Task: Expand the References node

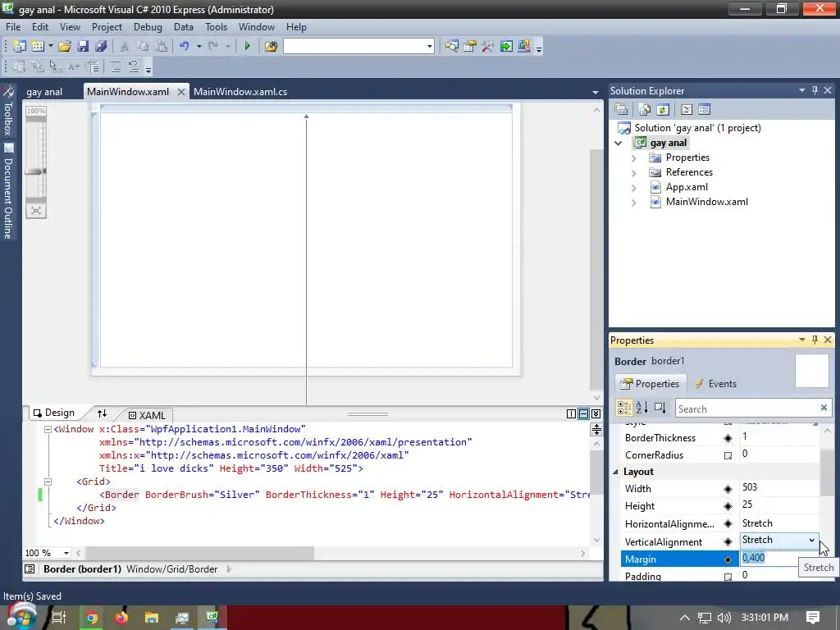Action: (x=634, y=172)
